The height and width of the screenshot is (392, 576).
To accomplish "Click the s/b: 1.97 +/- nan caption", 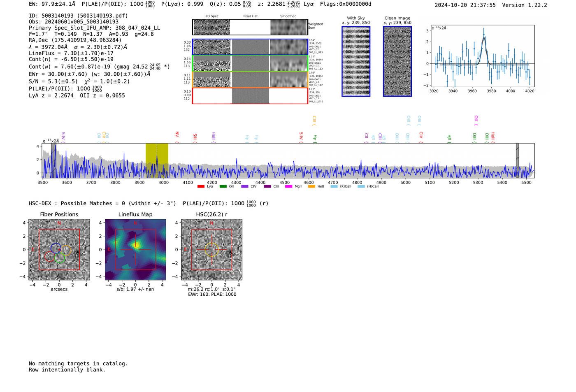I will [x=135, y=290].
